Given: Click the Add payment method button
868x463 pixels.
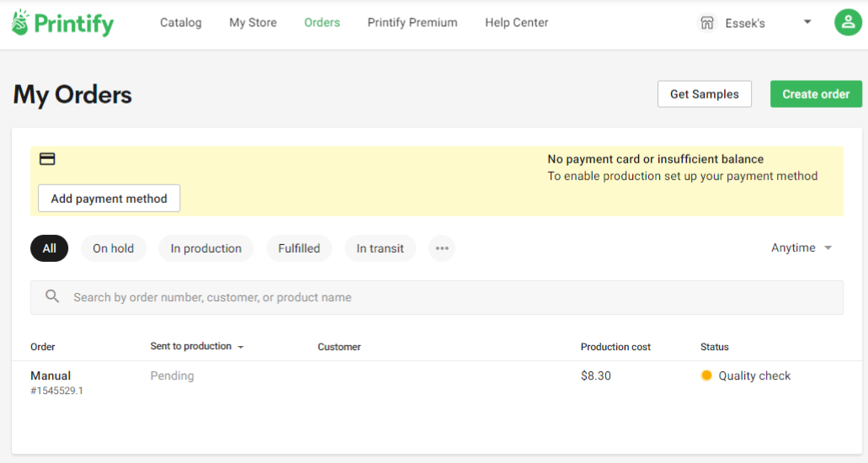Looking at the screenshot, I should click(109, 199).
